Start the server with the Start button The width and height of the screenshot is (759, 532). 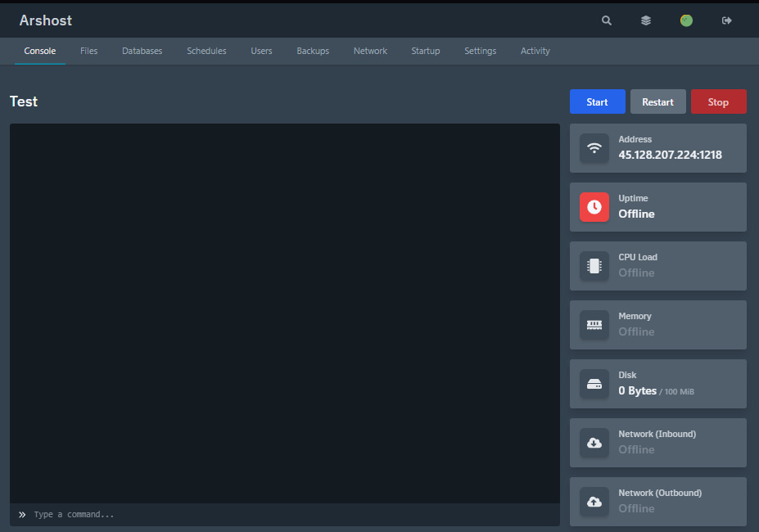[x=598, y=101]
